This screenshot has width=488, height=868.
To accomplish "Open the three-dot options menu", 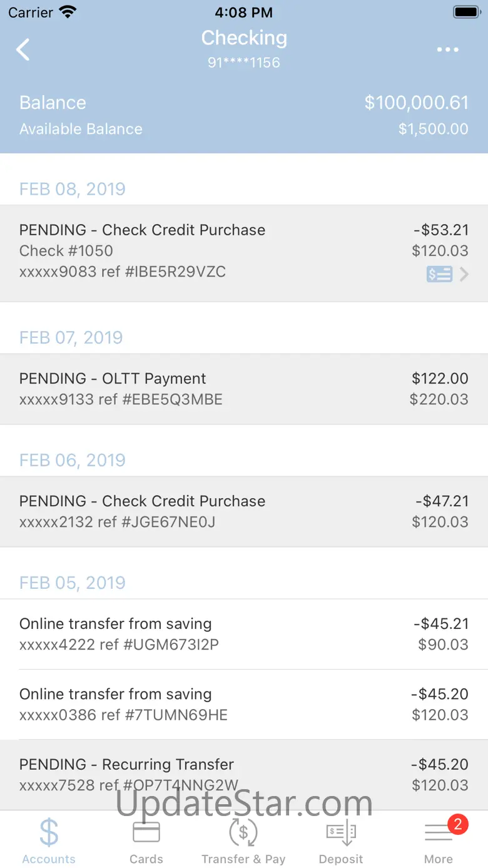I will coord(448,49).
